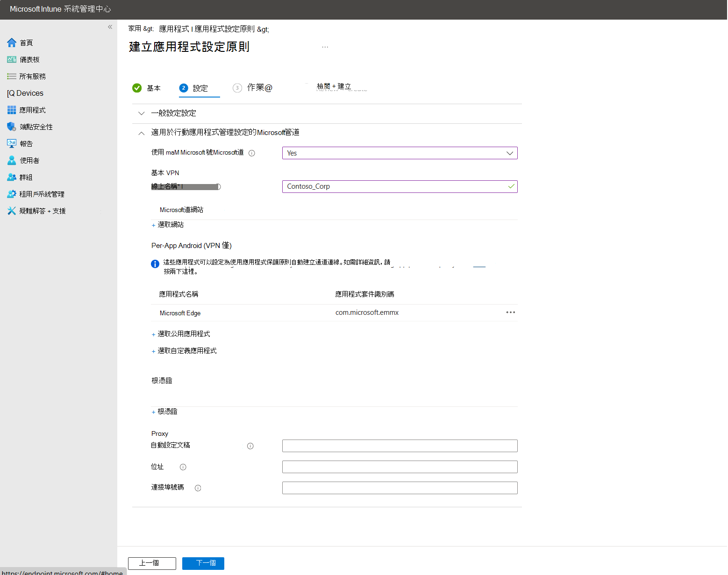Click info icon beside Port number (連接埠號碼)
Image resolution: width=728 pixels, height=575 pixels.
198,488
